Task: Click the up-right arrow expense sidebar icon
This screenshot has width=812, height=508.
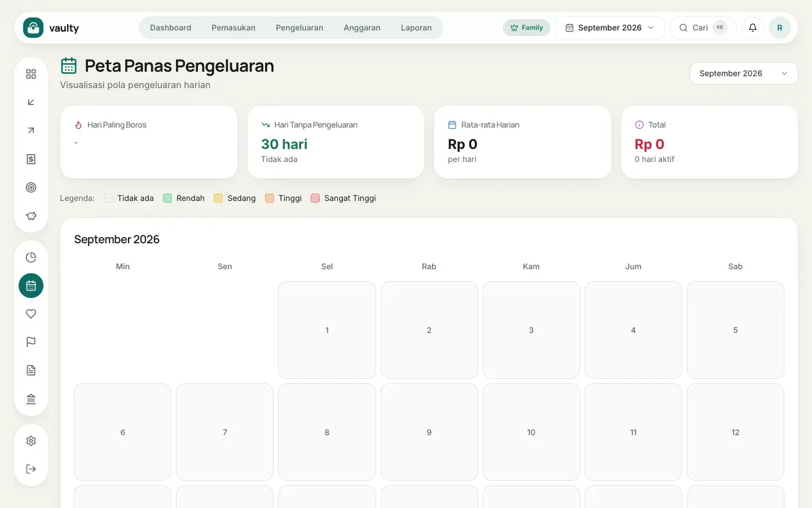Action: [31, 130]
